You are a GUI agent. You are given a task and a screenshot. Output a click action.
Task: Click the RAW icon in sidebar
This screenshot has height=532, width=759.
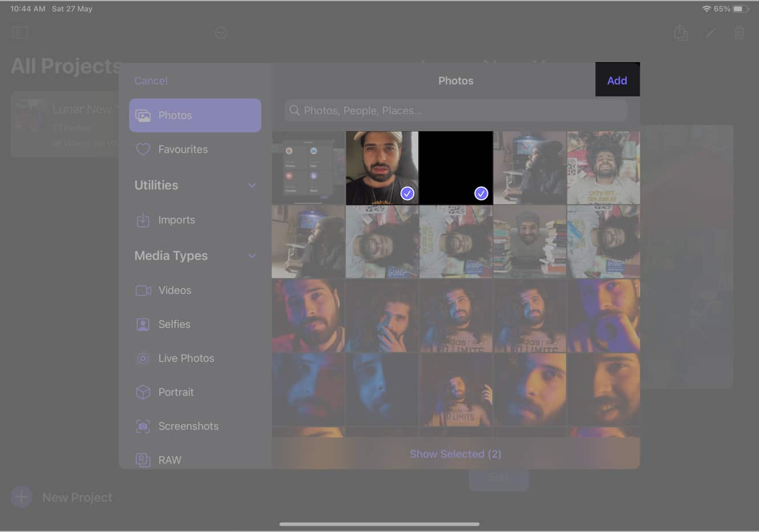coord(143,460)
